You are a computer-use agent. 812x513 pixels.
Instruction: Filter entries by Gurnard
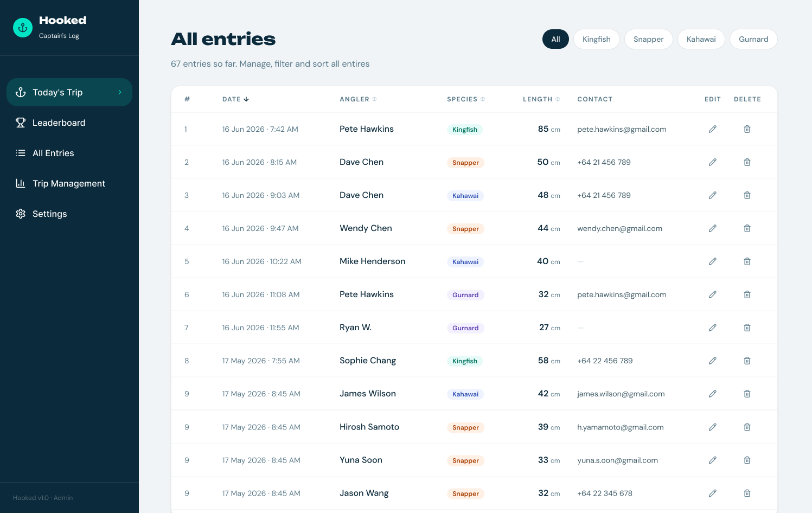pos(753,39)
